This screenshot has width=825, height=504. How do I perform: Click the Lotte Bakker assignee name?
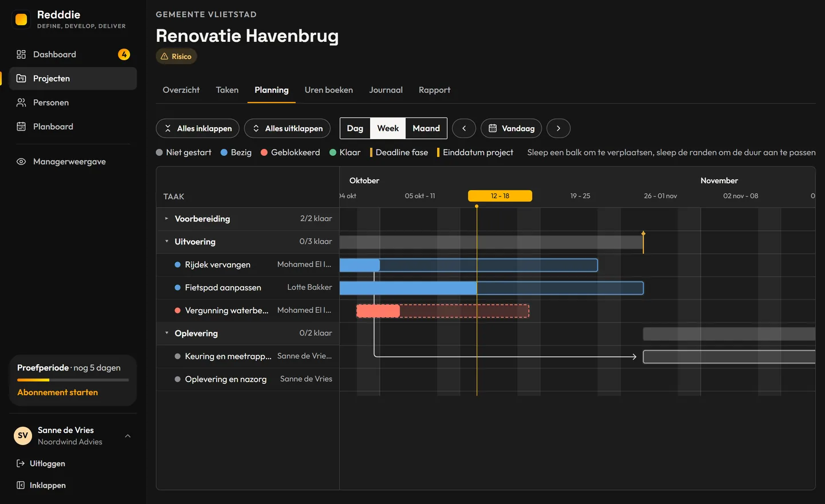coord(309,287)
